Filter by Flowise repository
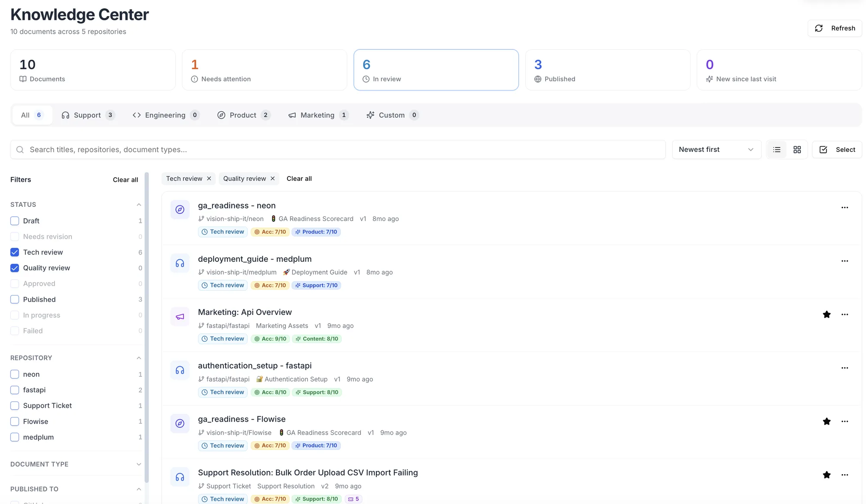 15,421
